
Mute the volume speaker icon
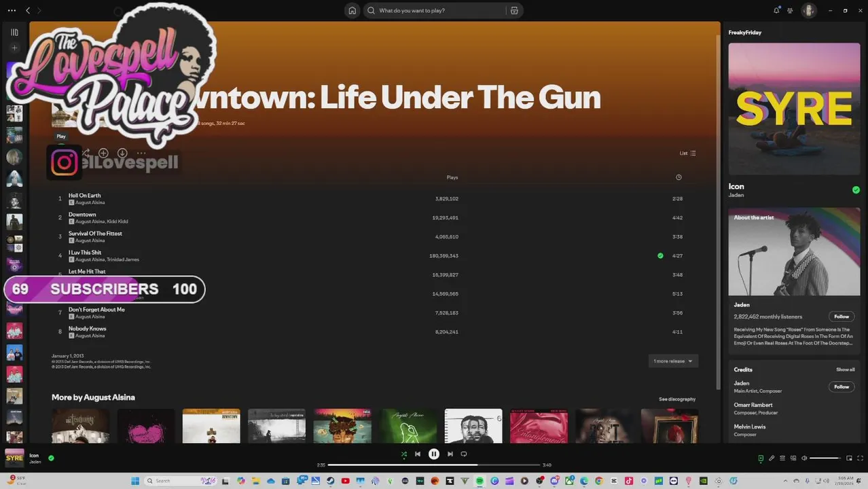pyautogui.click(x=804, y=458)
